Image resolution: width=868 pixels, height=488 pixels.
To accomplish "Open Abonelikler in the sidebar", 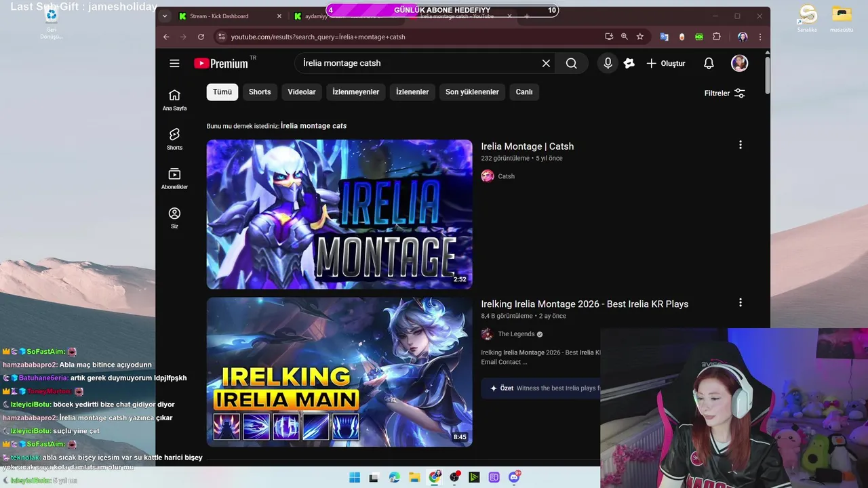I will 174,178.
